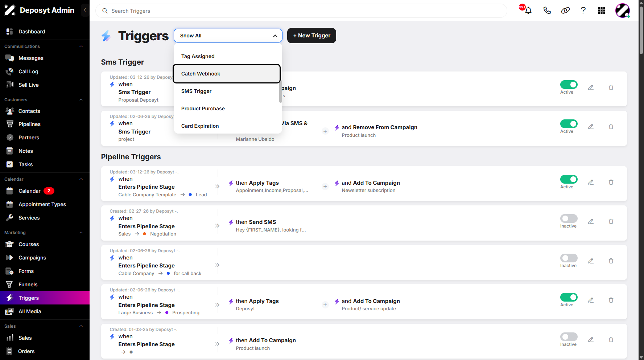Collapse the Sales sidebar section
This screenshot has height=360, width=644.
[81, 326]
